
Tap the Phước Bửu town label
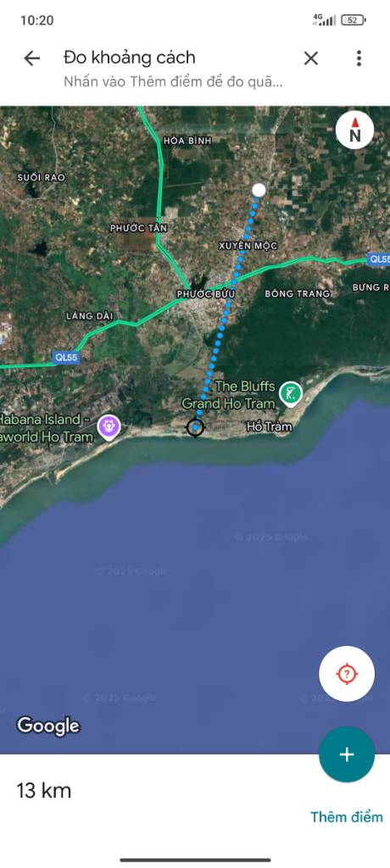206,294
